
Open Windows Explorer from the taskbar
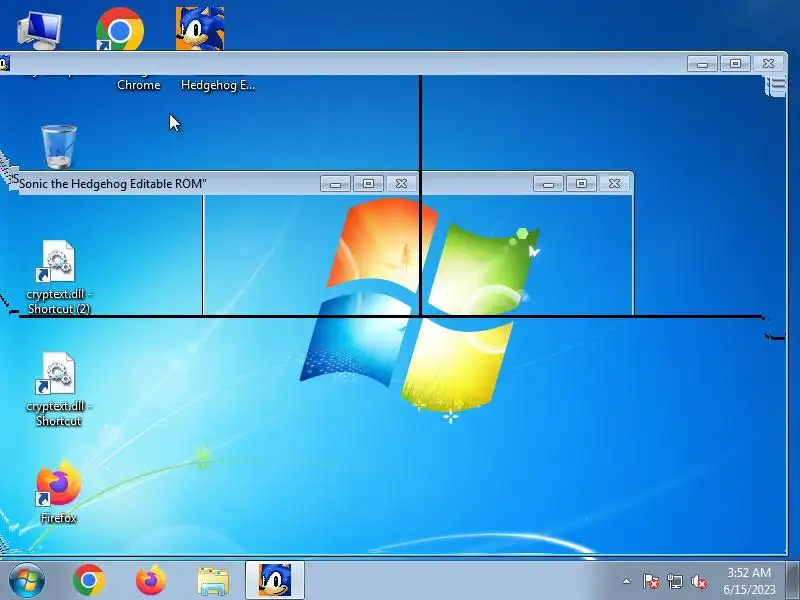click(x=213, y=581)
